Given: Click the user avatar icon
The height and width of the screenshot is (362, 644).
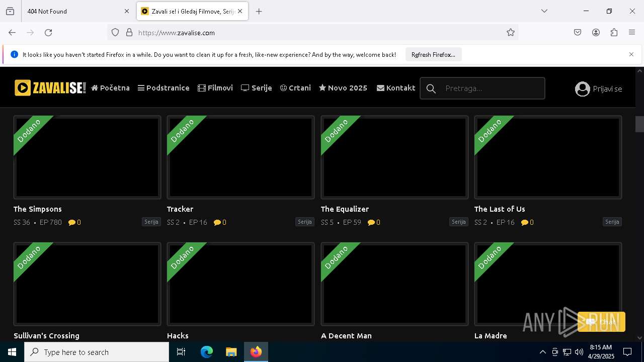Looking at the screenshot, I should (582, 89).
